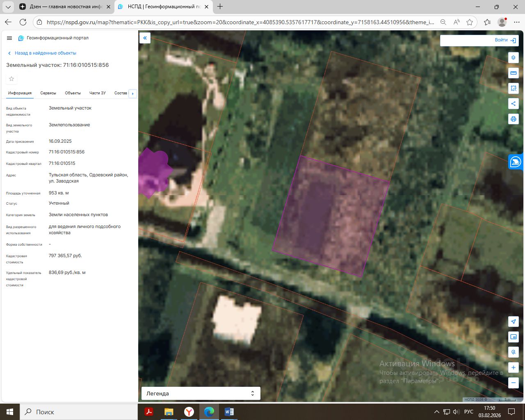The height and width of the screenshot is (420, 525).
Task: Click the browser address bar URL
Action: click(240, 22)
